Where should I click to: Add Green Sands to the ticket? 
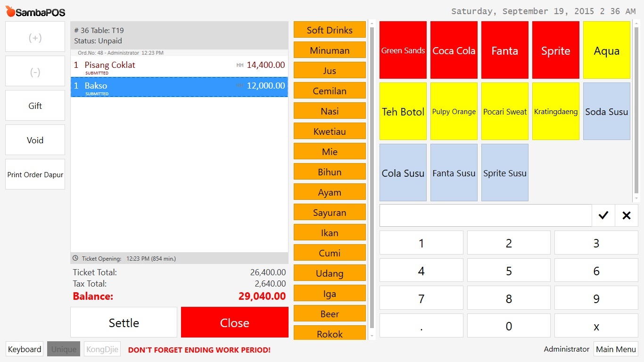[x=403, y=50]
